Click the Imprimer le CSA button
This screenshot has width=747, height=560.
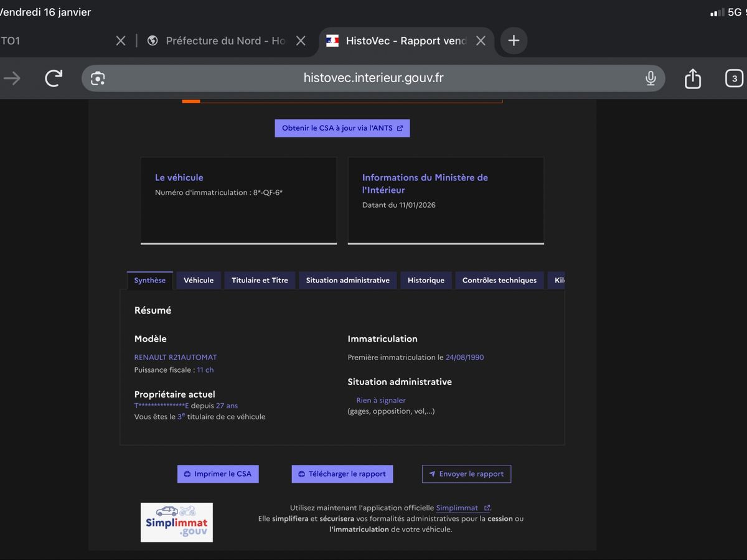218,474
